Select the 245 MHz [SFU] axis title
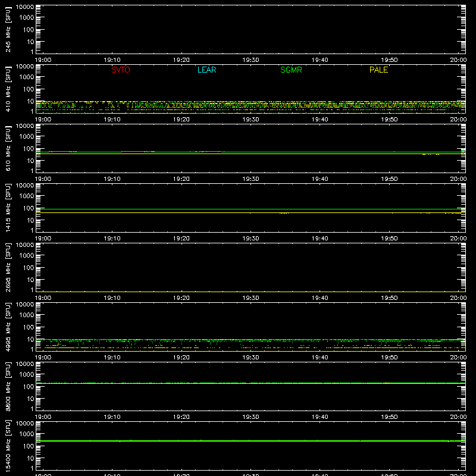Screen dimensions: 476x476 8,29
